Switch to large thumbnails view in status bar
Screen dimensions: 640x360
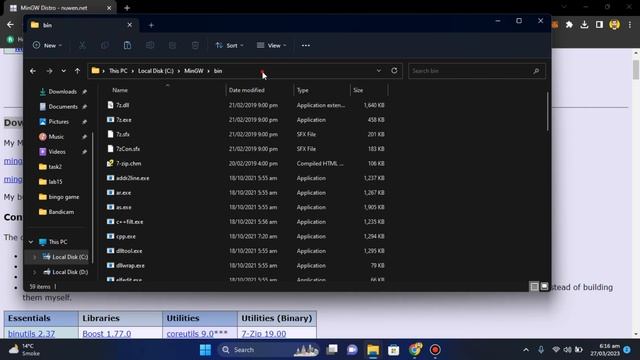click(x=544, y=287)
